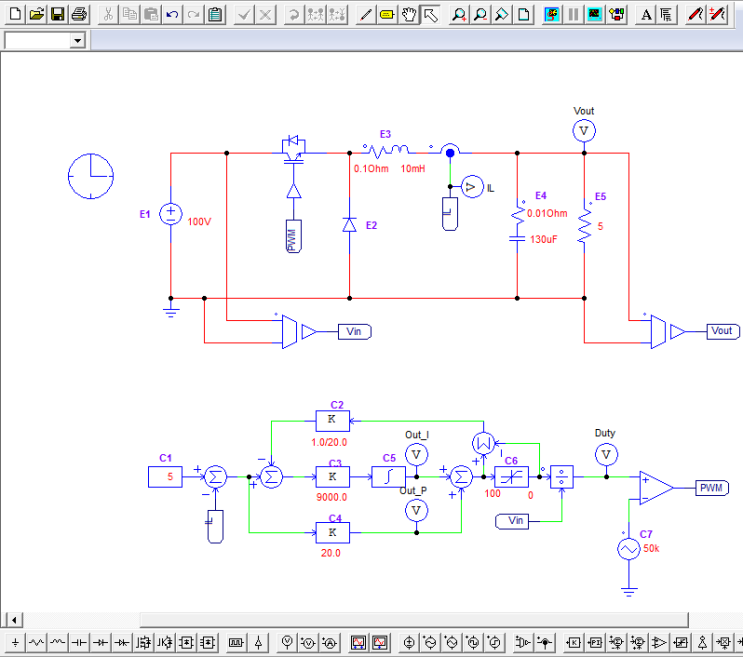Screen dimensions: 743x657
Task: Select the E5 load resistor
Action: [584, 226]
